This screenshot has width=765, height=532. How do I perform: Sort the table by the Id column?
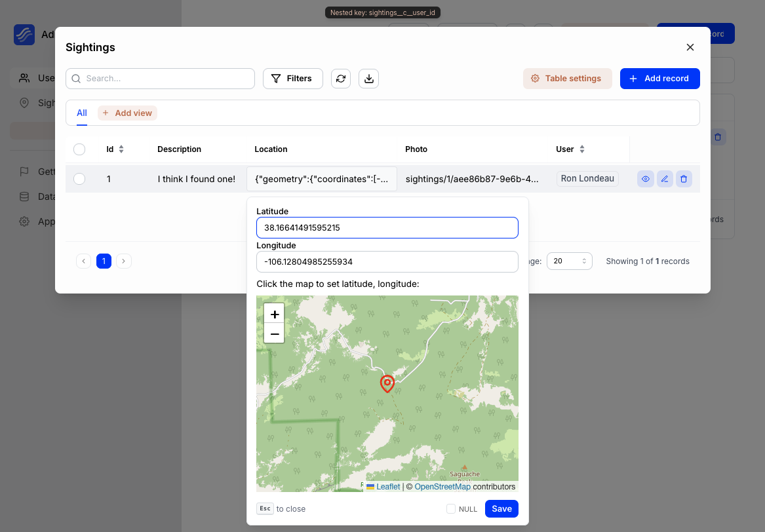coord(122,149)
